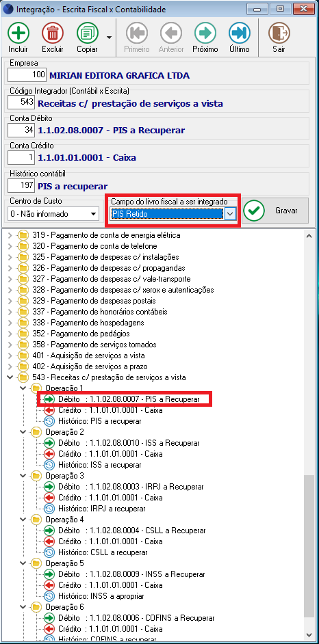
Task: Select 402 - Aquisição de serviços a prazo
Action: click(x=90, y=366)
